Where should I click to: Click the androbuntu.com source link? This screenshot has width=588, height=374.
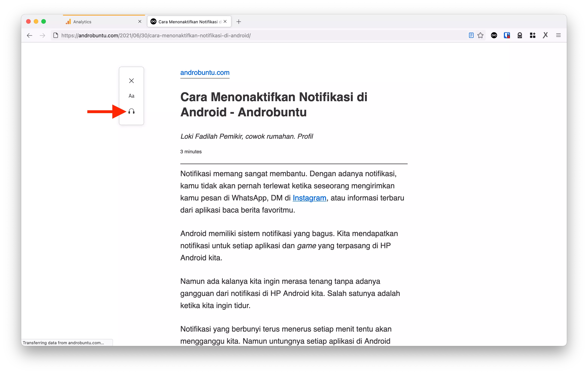point(204,72)
